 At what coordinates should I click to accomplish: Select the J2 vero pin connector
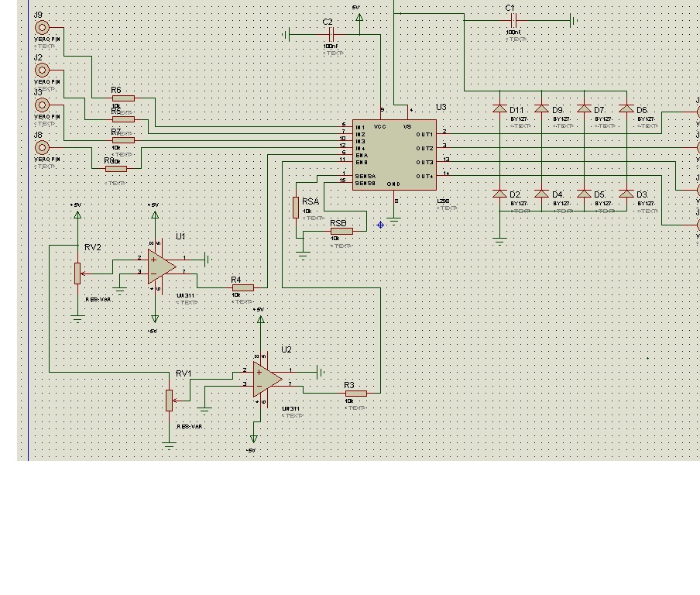[x=42, y=71]
